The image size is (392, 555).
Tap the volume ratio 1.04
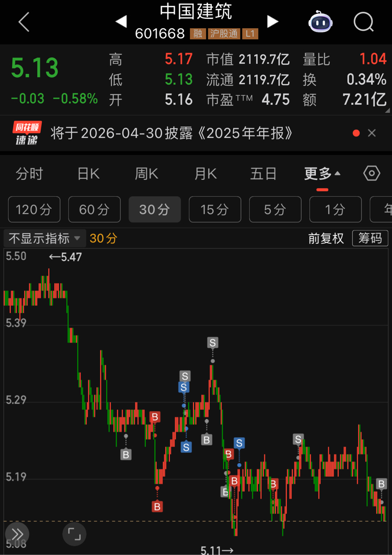pyautogui.click(x=374, y=59)
